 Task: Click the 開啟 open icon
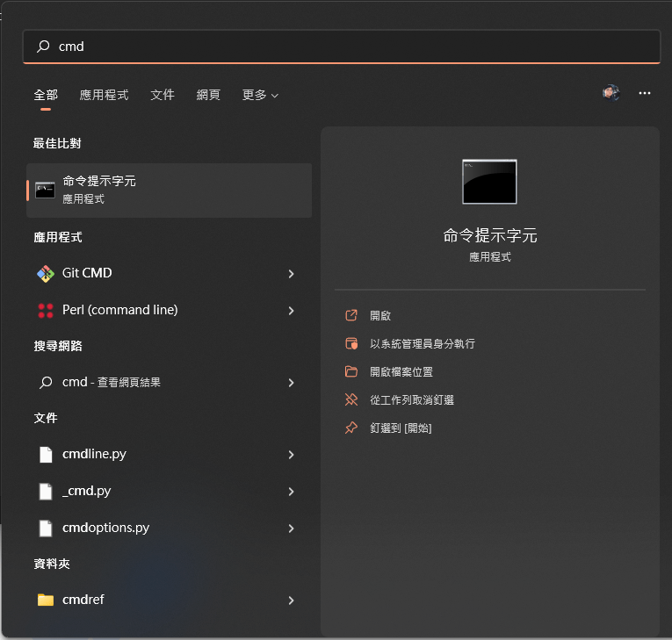coord(351,315)
